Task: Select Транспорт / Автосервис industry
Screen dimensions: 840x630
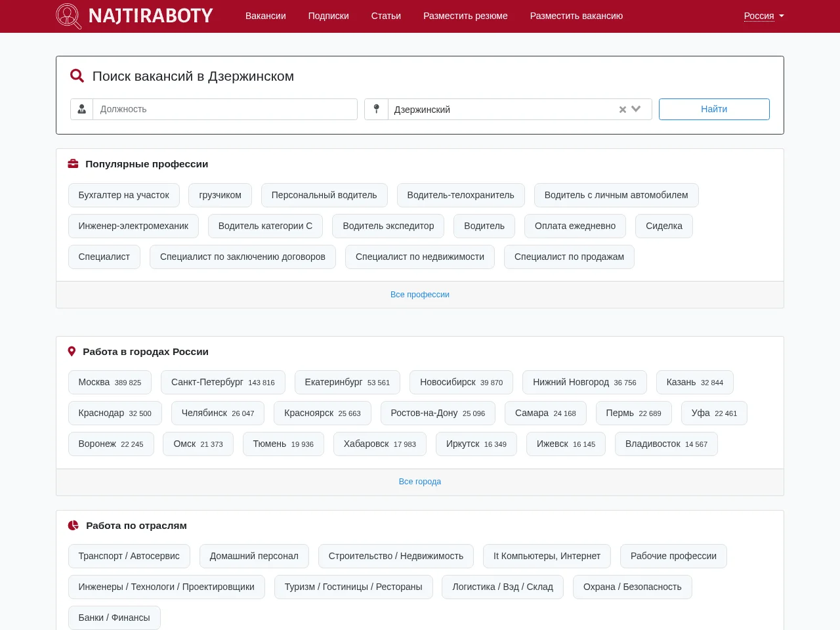Action: tap(129, 556)
